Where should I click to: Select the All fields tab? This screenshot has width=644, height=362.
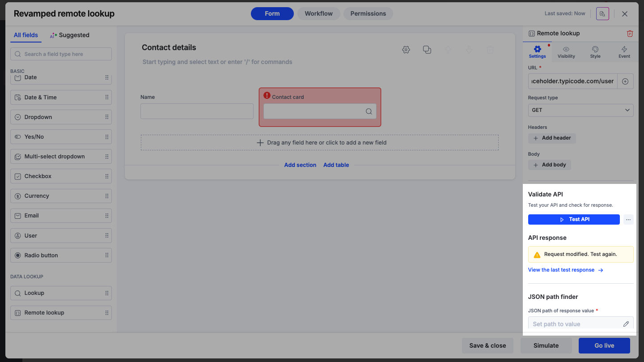pos(26,35)
